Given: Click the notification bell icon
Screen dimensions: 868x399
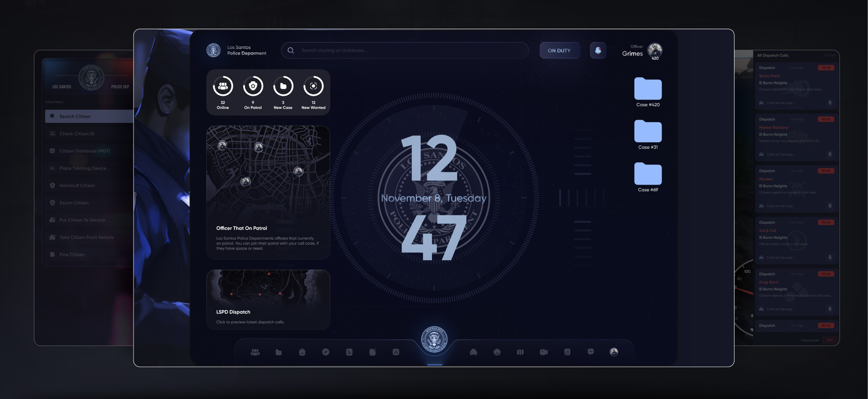Looking at the screenshot, I should [598, 51].
